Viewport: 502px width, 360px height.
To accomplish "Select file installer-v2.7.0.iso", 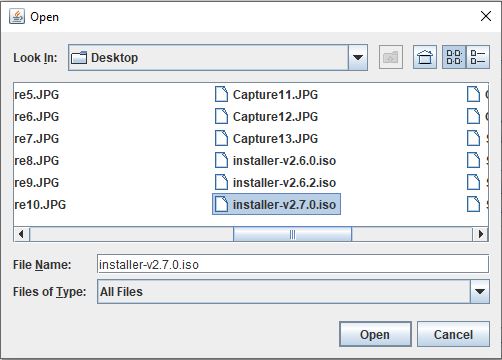I will [x=276, y=204].
